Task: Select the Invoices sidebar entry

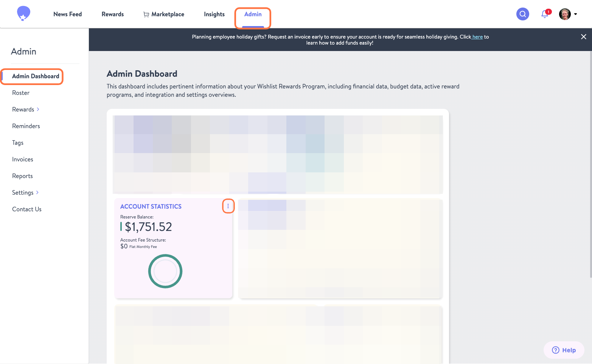Action: tap(22, 159)
